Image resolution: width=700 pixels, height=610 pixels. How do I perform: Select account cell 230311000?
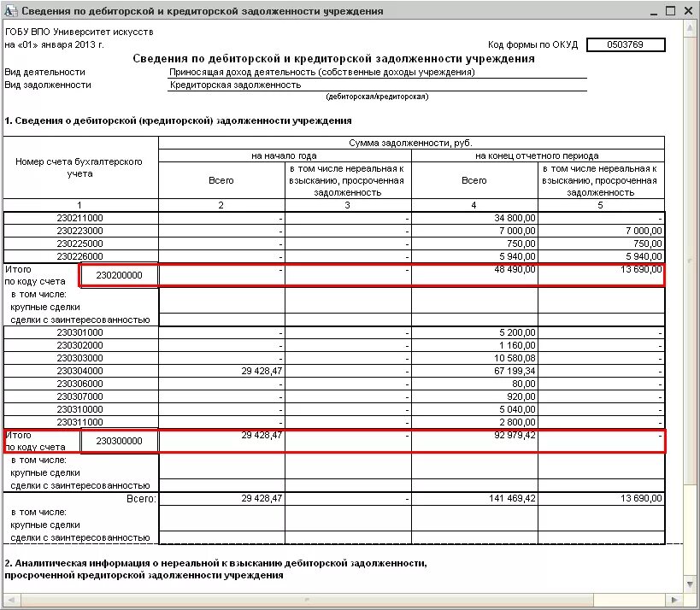coord(80,422)
